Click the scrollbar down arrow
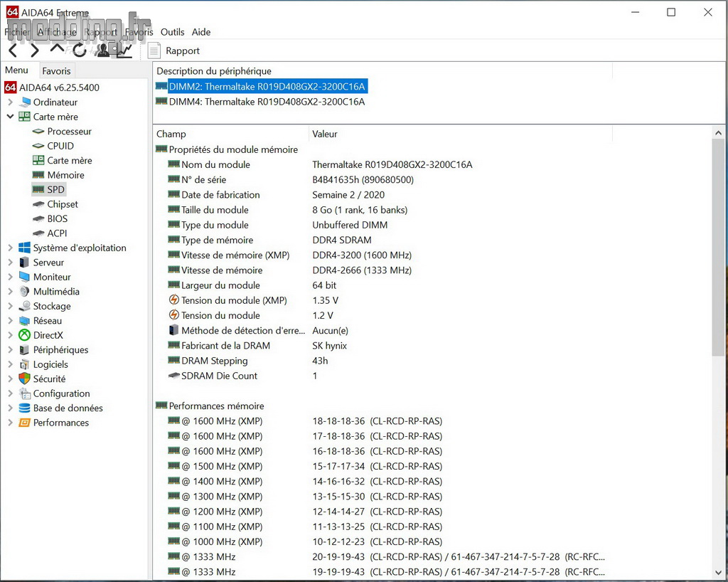Screen dimensions: 728x582 (x=718, y=573)
